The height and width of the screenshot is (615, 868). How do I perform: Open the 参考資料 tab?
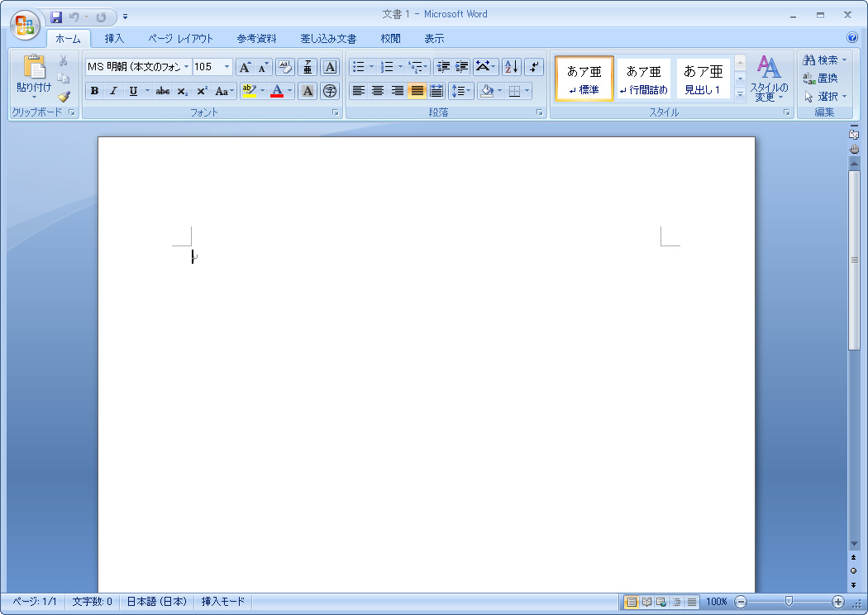(x=256, y=39)
